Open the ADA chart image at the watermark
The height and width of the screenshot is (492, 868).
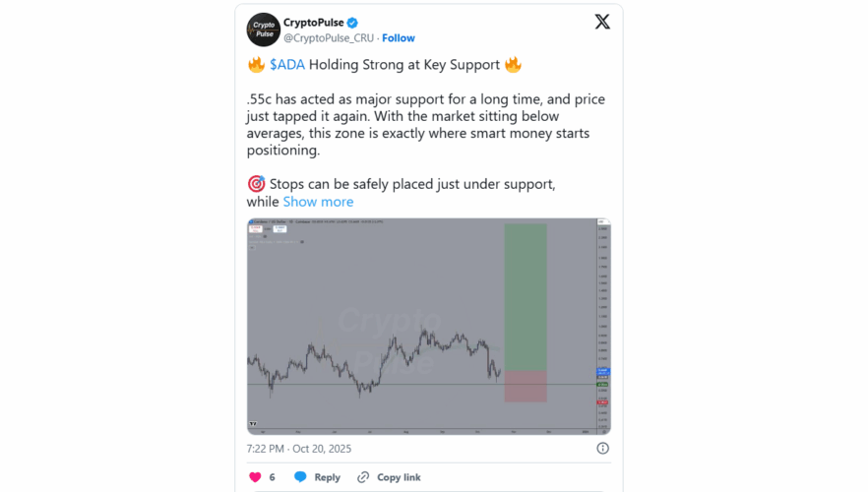(x=390, y=335)
